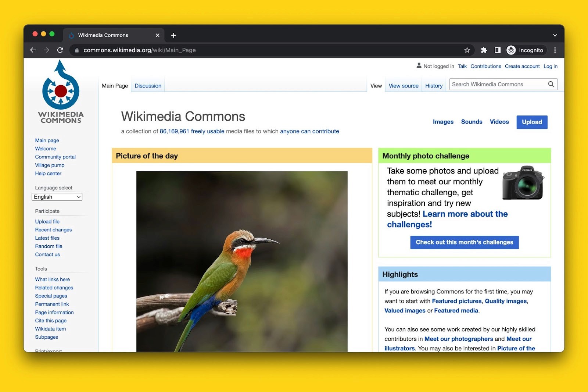Open the View source tab
Screen dimensions: 588x392
(404, 86)
